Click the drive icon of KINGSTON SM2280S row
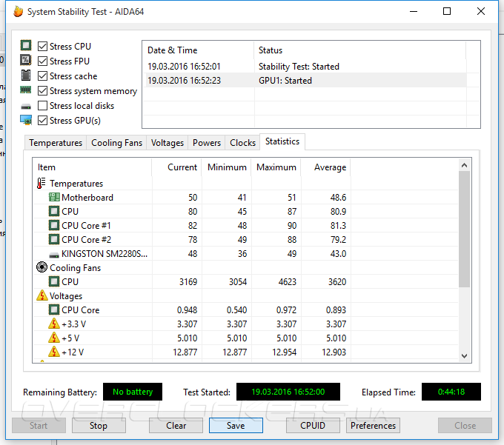 [54, 255]
